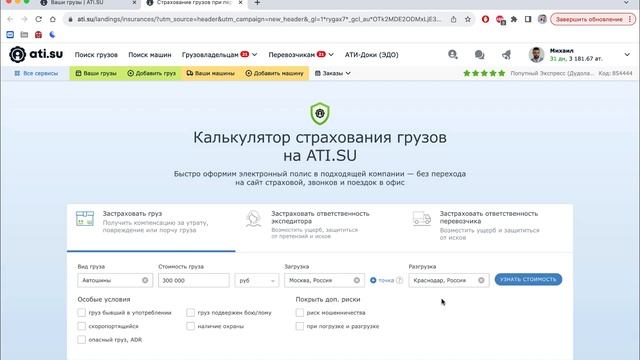This screenshot has height=360, width=640.
Task: Click Стоимость груза 300 000 field
Action: click(194, 280)
